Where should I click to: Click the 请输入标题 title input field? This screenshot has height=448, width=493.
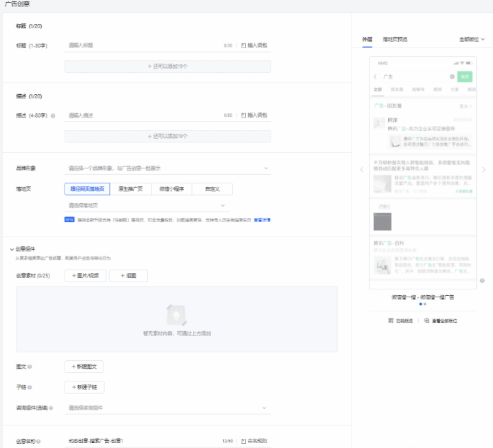142,45
